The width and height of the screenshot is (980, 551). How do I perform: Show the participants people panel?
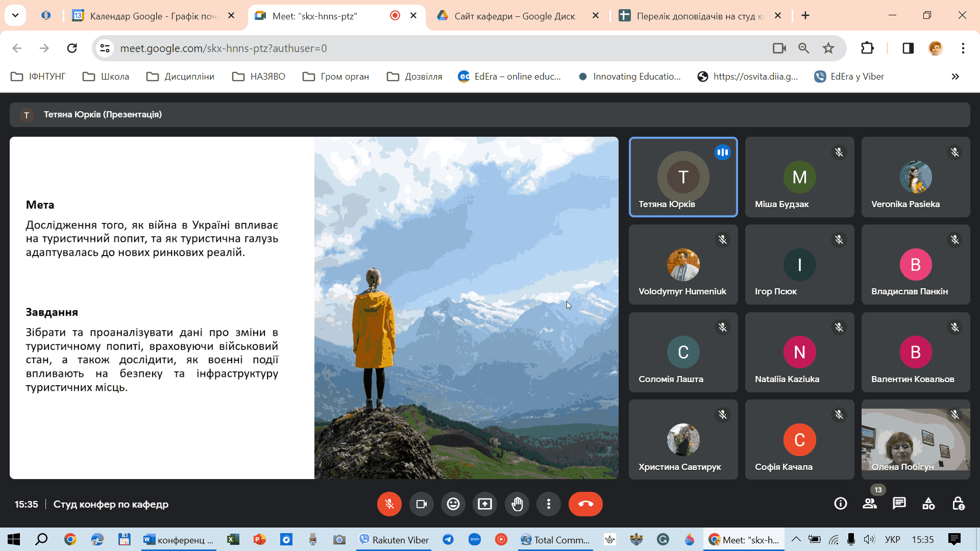(870, 504)
